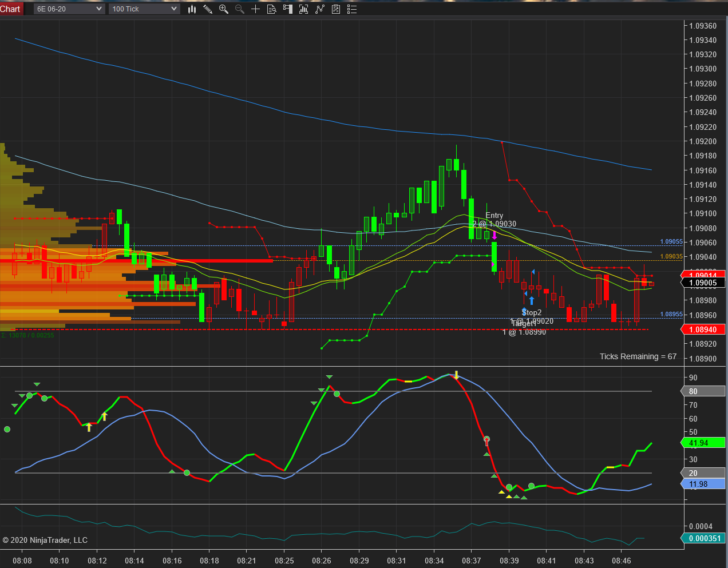Click the 1.09360 price axis label
The image size is (728, 568).
pos(702,26)
